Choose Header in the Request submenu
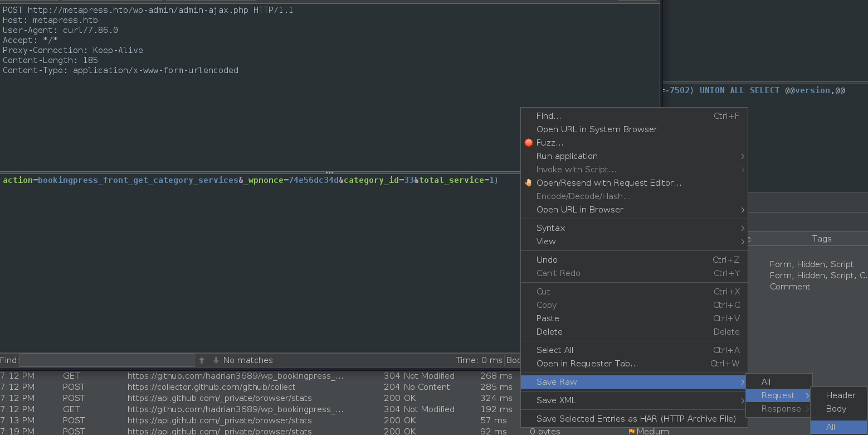 click(x=838, y=395)
